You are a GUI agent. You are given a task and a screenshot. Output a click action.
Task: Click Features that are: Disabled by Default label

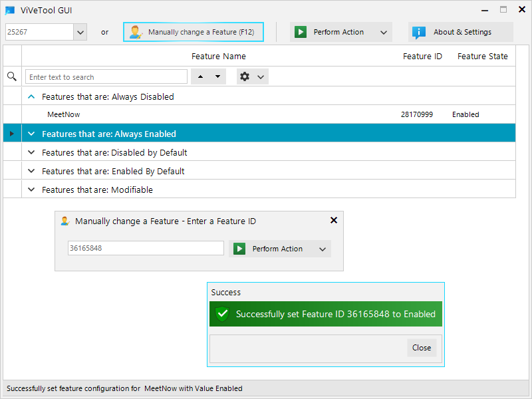[114, 152]
